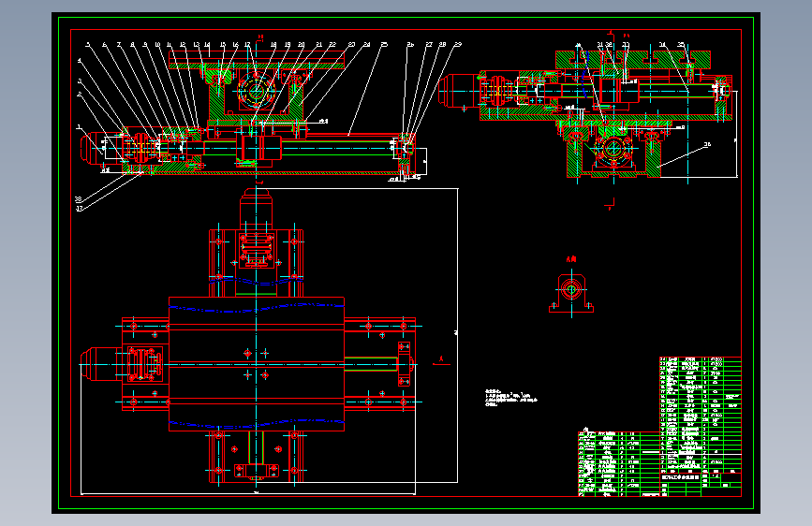812x526 pixels.
Task: Click the top row of the parts list
Action: pos(701,358)
